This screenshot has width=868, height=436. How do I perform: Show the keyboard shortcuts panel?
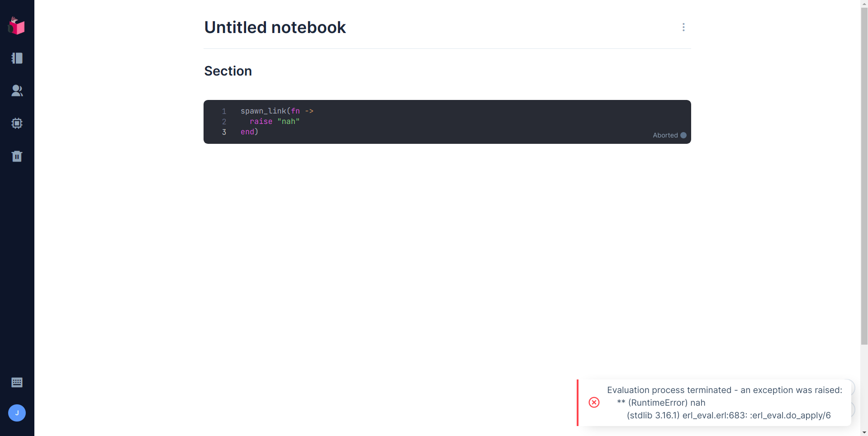(x=17, y=382)
